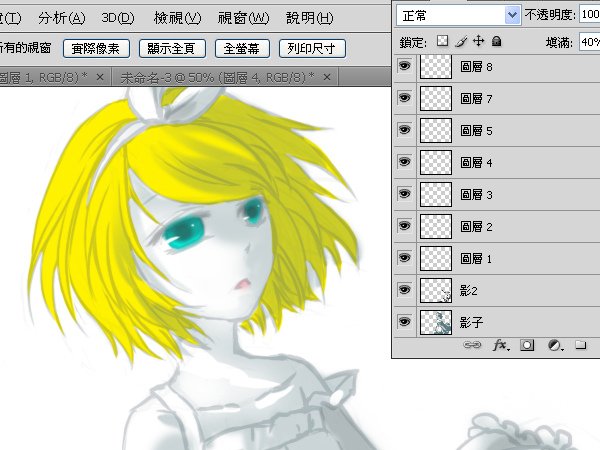Open the layer style fx menu
This screenshot has height=450, width=600.
point(501,346)
